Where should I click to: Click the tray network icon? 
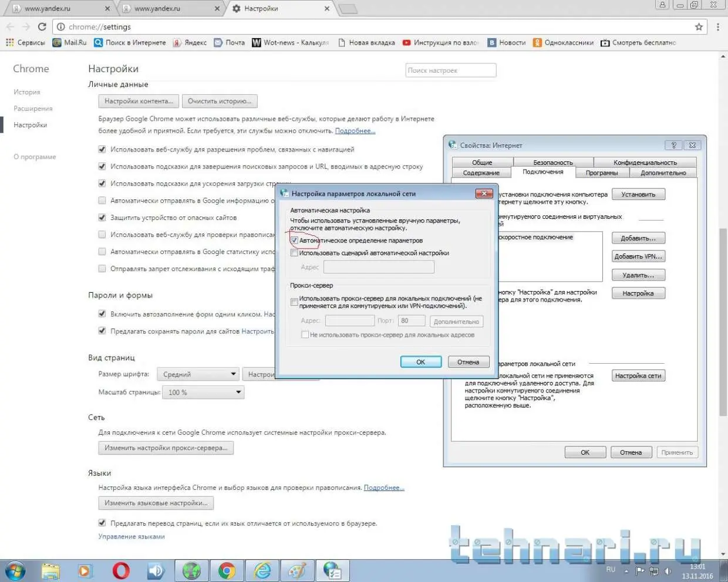point(653,570)
